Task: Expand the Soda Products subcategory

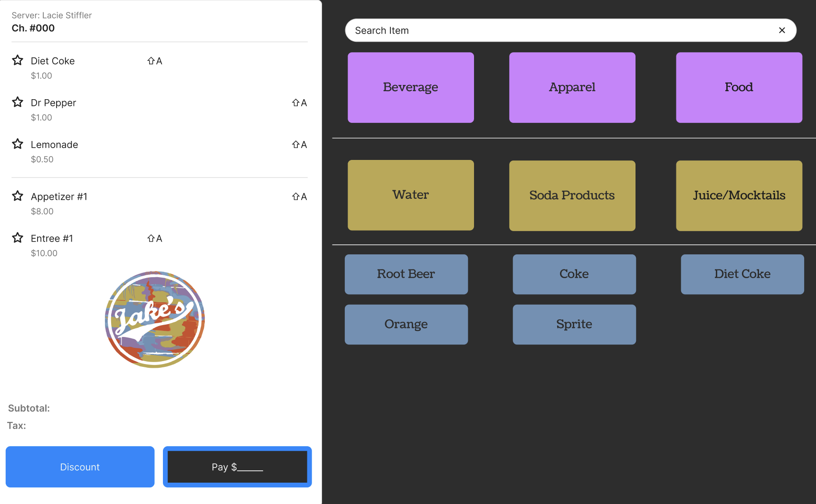Action: (572, 196)
